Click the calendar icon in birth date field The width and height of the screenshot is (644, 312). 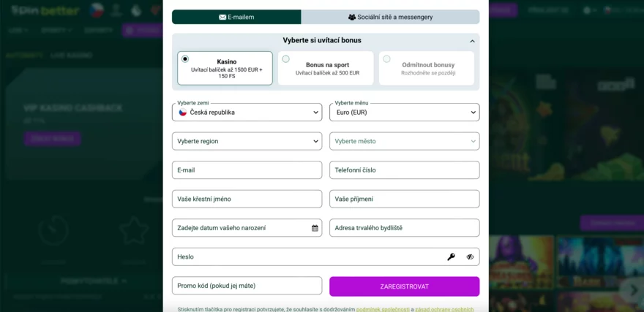[x=315, y=228]
